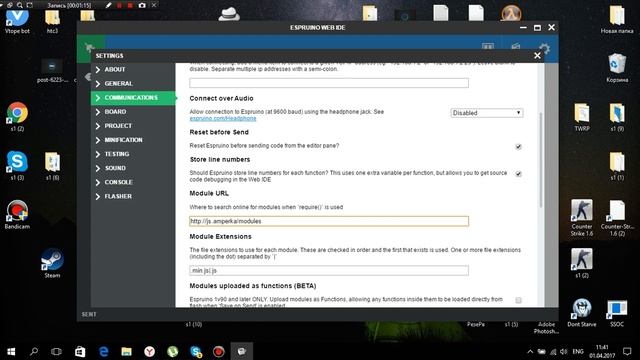Screen dimensions: 640x360
Task: Open the Half-Life desktop icon
Action: point(511,13)
